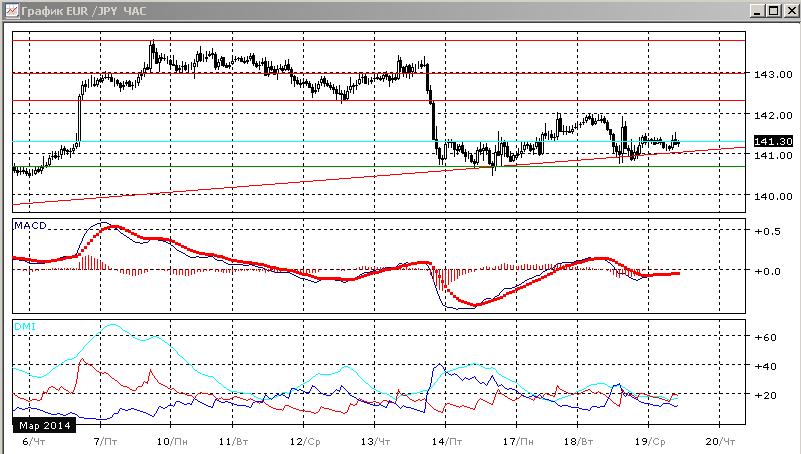The height and width of the screenshot is (454, 801).
Task: Click the 143.00 price axis label
Action: click(x=773, y=75)
